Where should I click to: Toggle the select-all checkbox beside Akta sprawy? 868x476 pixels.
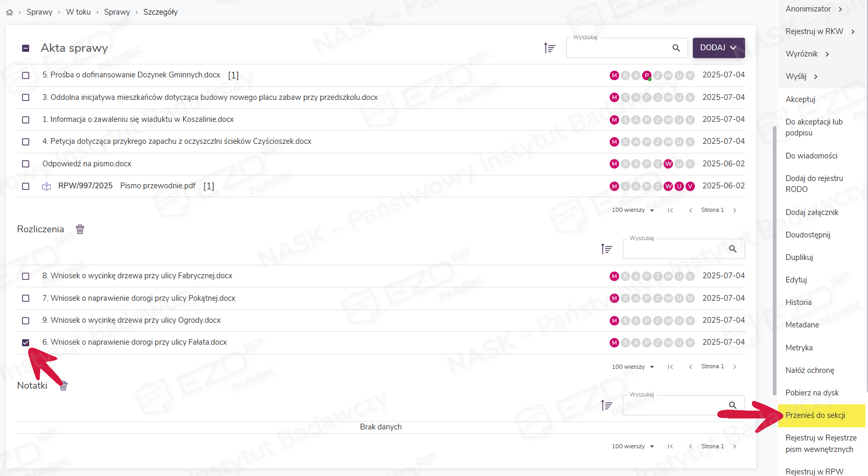tap(26, 48)
